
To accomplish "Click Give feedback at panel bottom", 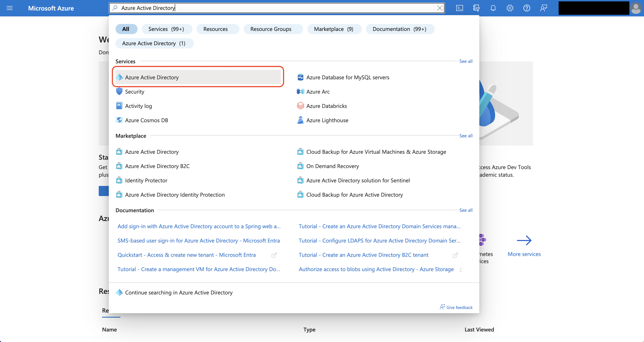I will [456, 307].
